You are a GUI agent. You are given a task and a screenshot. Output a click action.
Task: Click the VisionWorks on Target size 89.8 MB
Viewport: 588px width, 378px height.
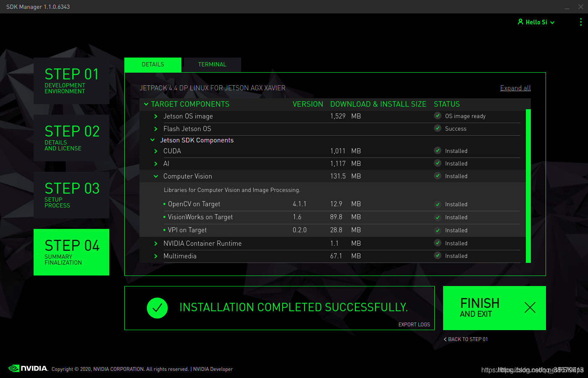click(x=346, y=217)
